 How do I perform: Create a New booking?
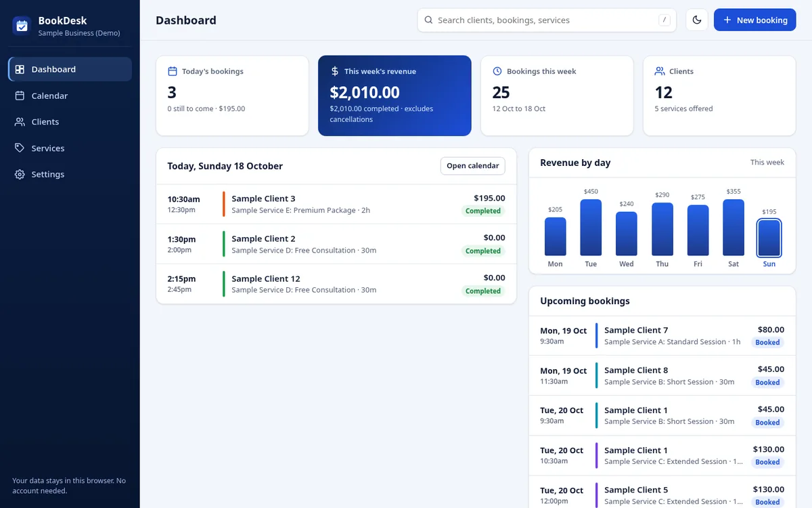point(755,20)
